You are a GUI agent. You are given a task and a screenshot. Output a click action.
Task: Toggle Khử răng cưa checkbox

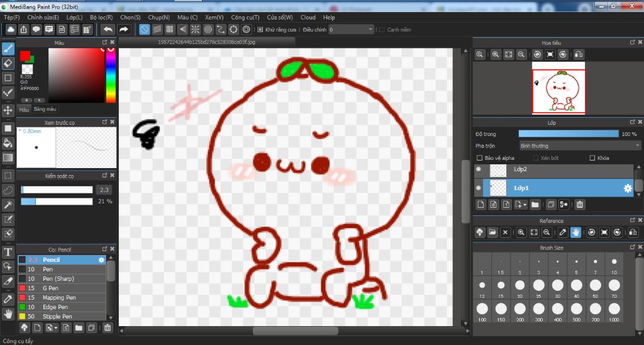point(260,30)
